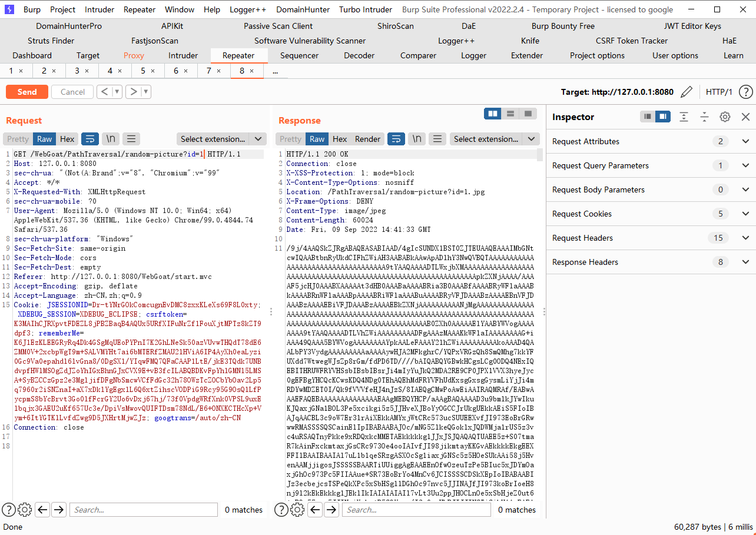Go forward to next request in history

(x=134, y=92)
